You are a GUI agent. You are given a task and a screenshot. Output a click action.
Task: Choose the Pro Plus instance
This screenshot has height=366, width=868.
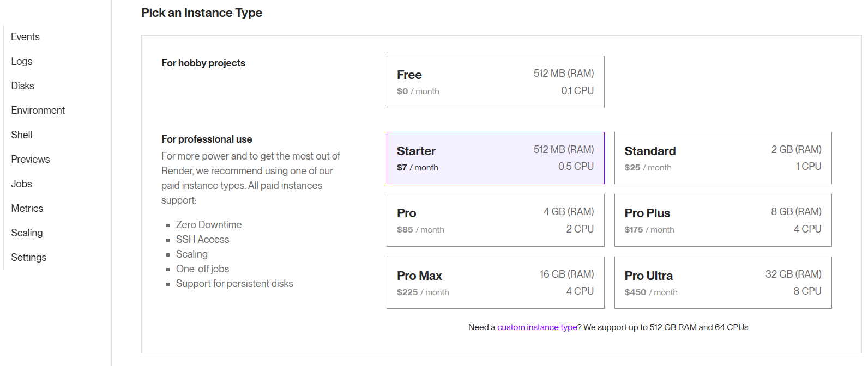click(x=722, y=221)
